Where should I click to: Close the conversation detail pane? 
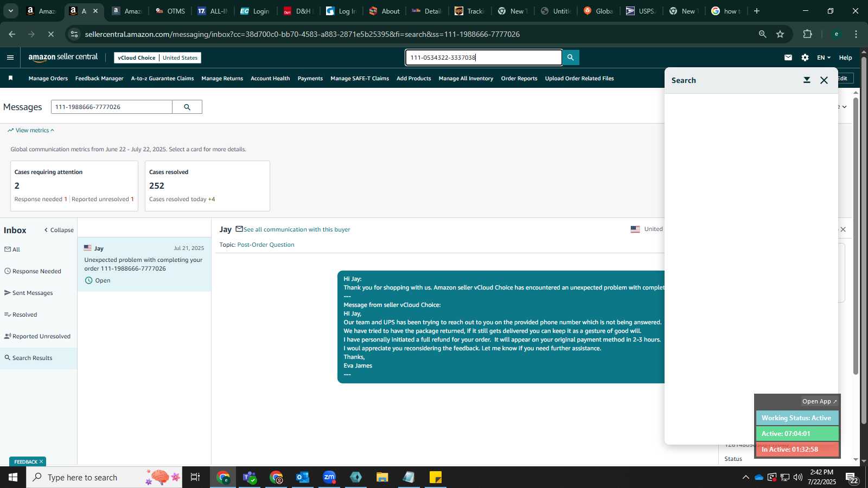[x=843, y=229]
